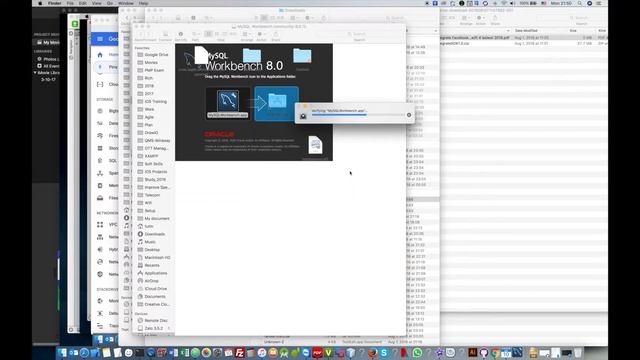This screenshot has height=360, width=640.
Task: Open the File menu
Action: [70, 3]
